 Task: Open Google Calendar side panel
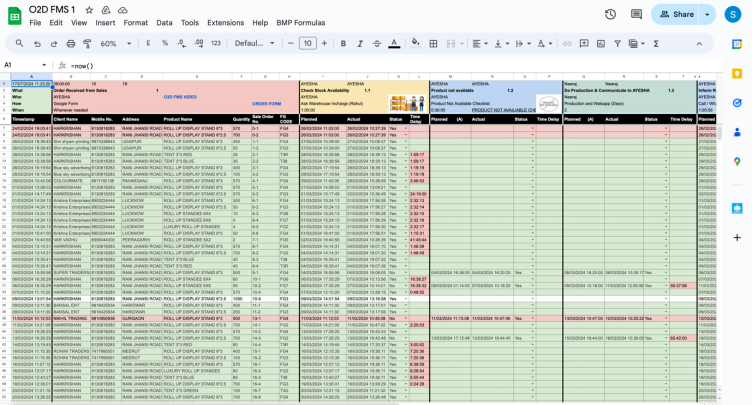[737, 44]
